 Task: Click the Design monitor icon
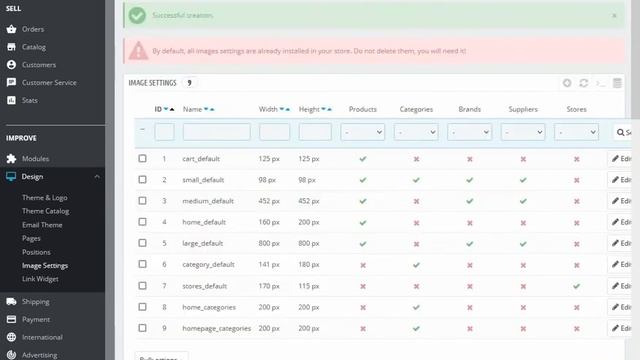[11, 176]
